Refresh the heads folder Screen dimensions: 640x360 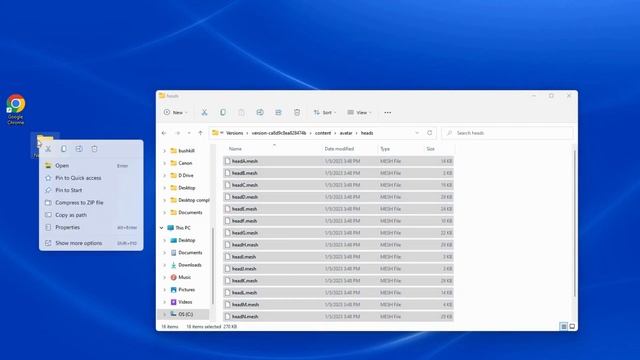click(x=429, y=133)
